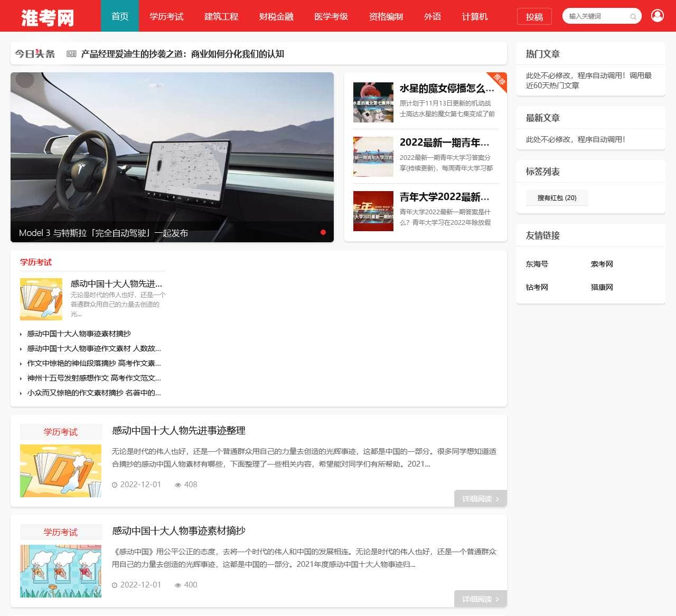
Task: Open the 资格编制 navigation item
Action: pyautogui.click(x=386, y=16)
